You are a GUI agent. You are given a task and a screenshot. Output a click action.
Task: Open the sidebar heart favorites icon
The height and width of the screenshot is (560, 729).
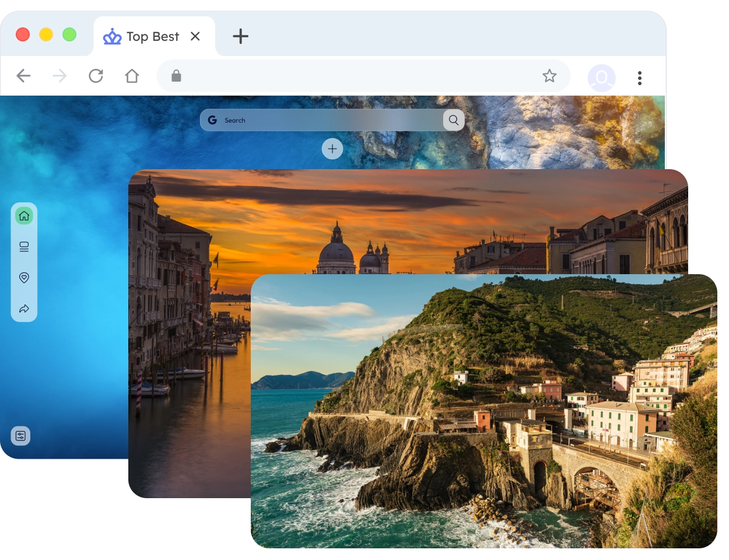(24, 278)
